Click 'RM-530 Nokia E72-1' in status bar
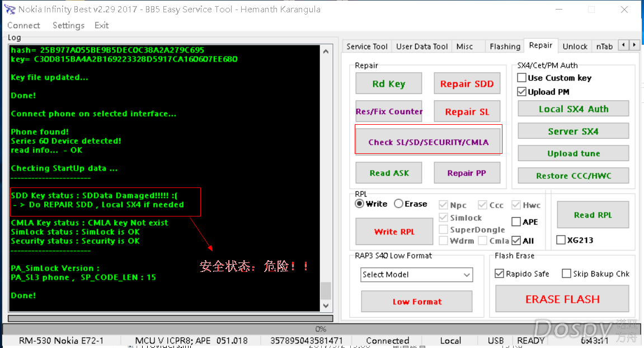This screenshot has width=644, height=348. coord(61,341)
